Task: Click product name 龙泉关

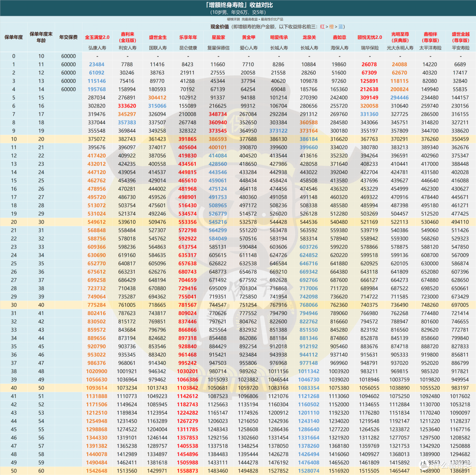Action: click(x=309, y=37)
